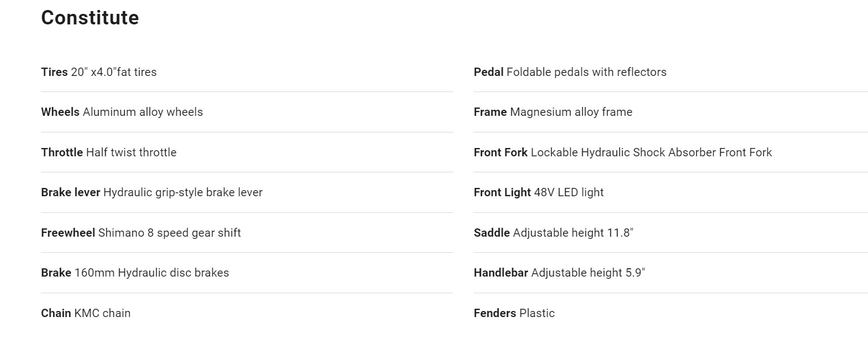
Task: Select the Freewheel Shimano 8 speed text
Action: pos(141,233)
